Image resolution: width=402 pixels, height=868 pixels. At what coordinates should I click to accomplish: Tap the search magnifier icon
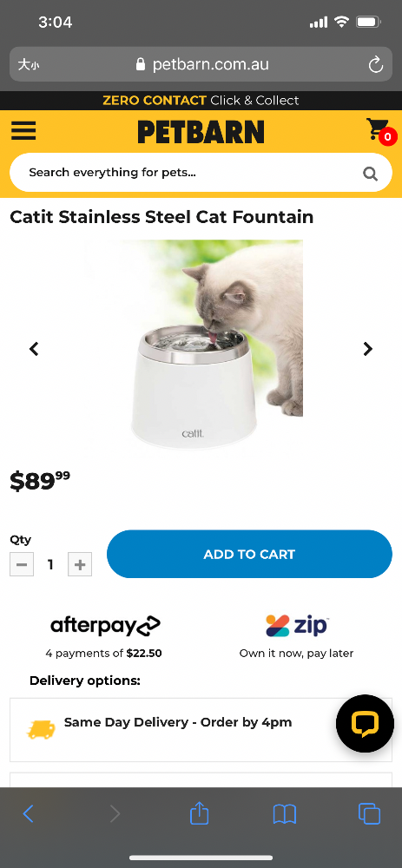pos(370,174)
